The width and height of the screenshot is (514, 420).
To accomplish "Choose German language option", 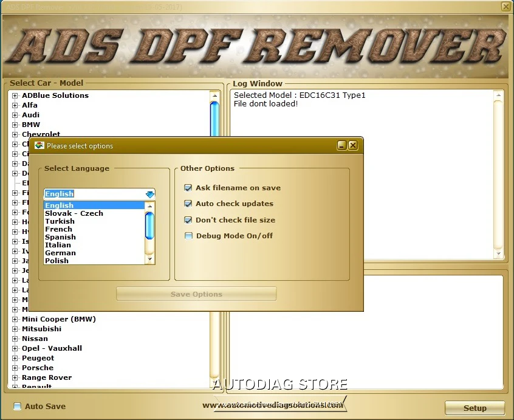I will [x=94, y=253].
